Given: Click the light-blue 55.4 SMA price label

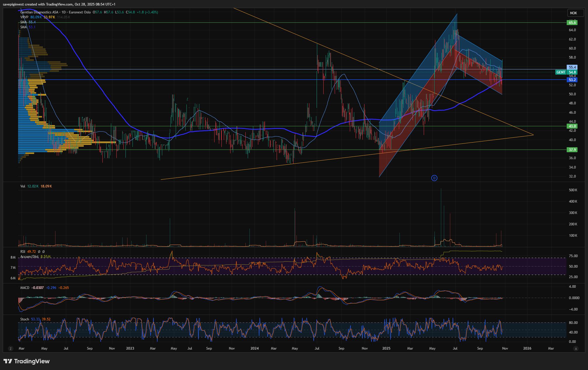Looking at the screenshot, I should 572,67.
